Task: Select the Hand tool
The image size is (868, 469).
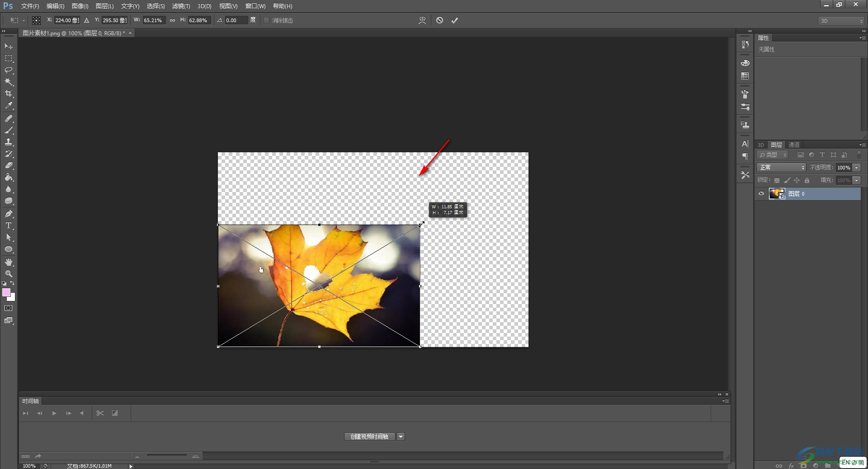Action: (x=9, y=262)
